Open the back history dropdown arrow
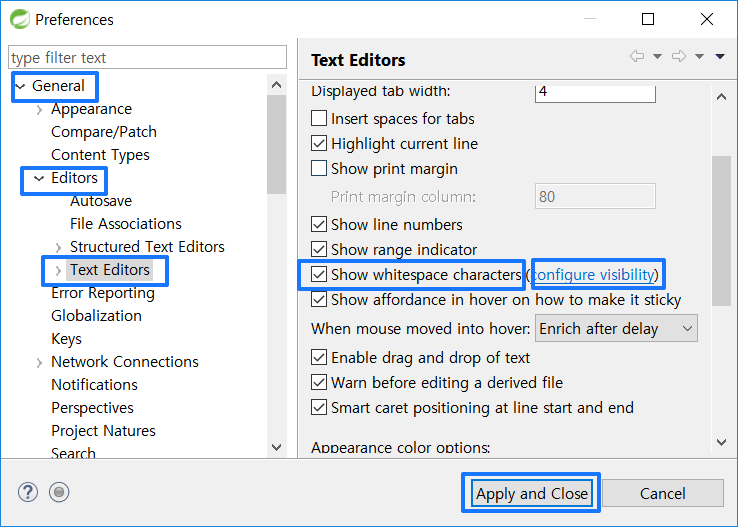738x527 pixels. click(658, 57)
